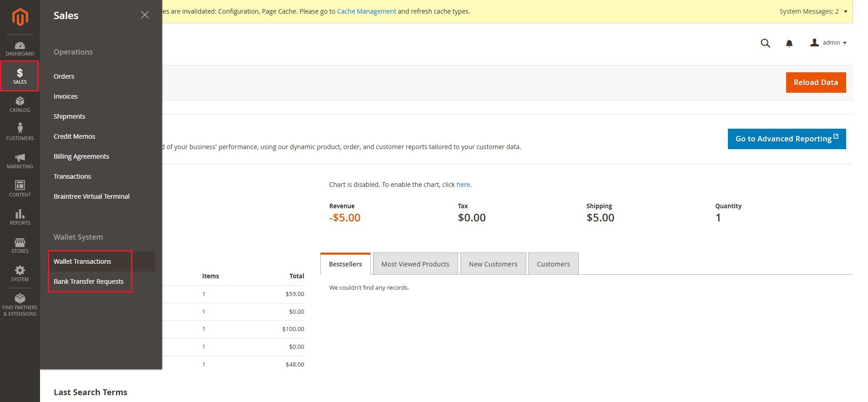Screen dimensions: 868x402
Task: Open the Stores sidebar icon
Action: [20, 245]
